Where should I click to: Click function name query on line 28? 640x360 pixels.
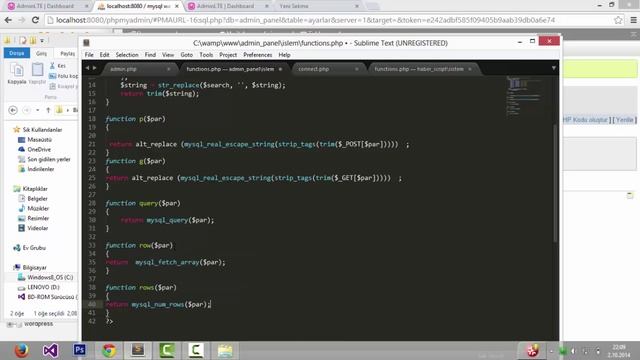click(148, 203)
